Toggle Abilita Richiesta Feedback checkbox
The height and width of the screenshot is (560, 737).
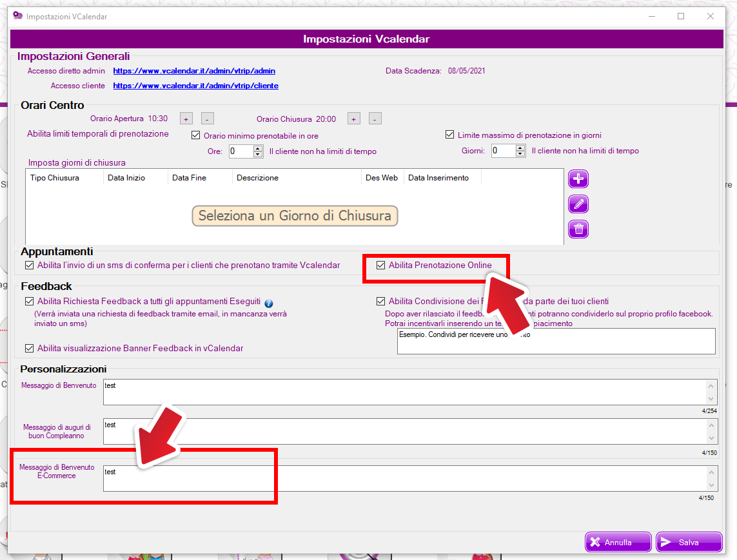(30, 301)
